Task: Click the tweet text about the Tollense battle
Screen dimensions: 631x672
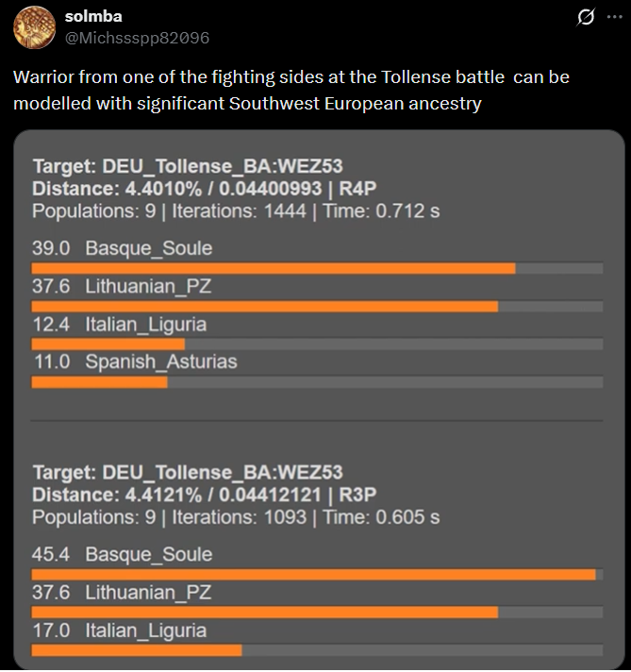Action: pyautogui.click(x=291, y=90)
